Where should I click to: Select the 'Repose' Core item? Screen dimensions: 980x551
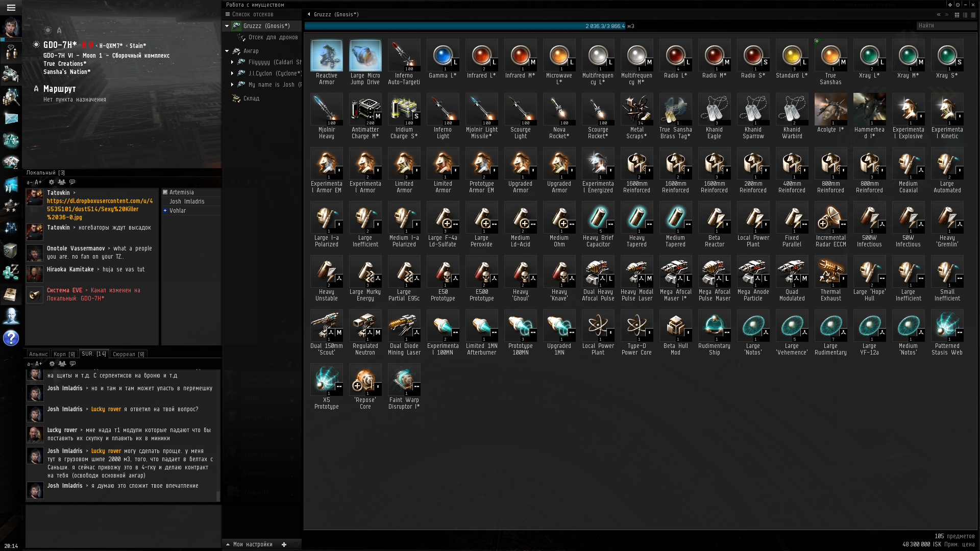point(365,387)
